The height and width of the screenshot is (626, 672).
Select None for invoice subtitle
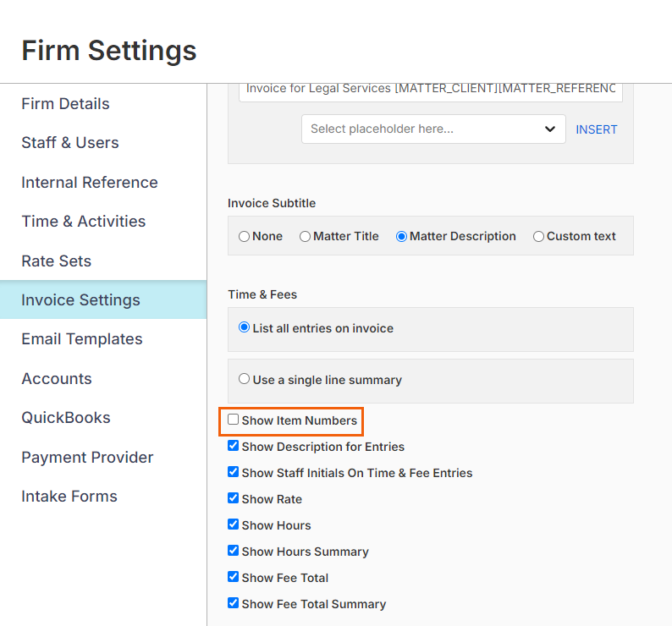(244, 237)
